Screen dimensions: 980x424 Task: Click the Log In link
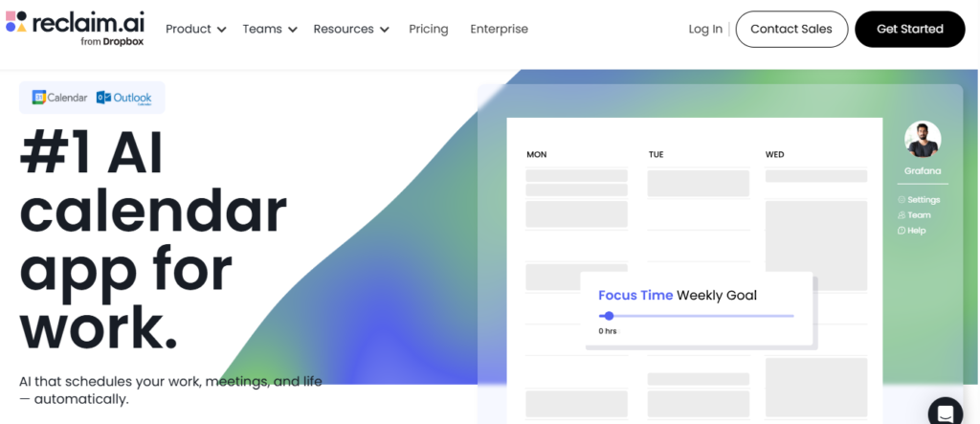[705, 29]
